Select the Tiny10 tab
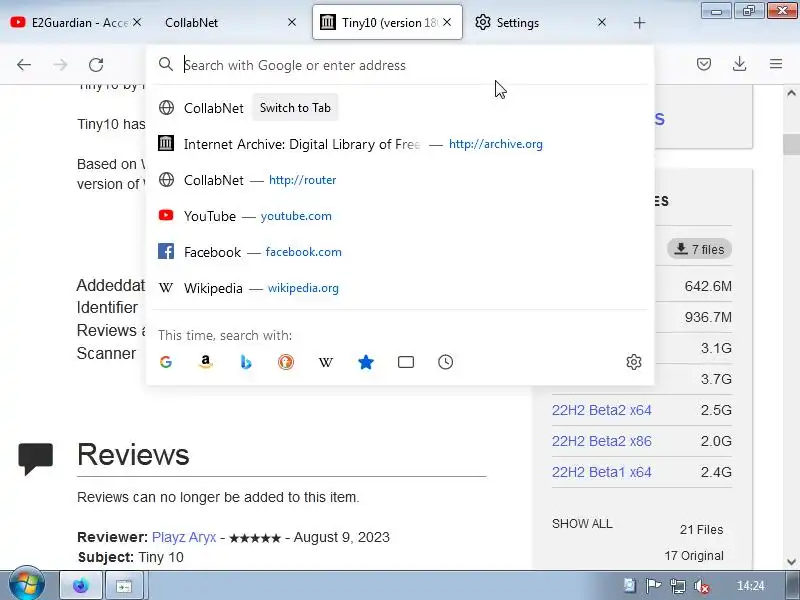Screen dimensions: 800x600 (387, 22)
